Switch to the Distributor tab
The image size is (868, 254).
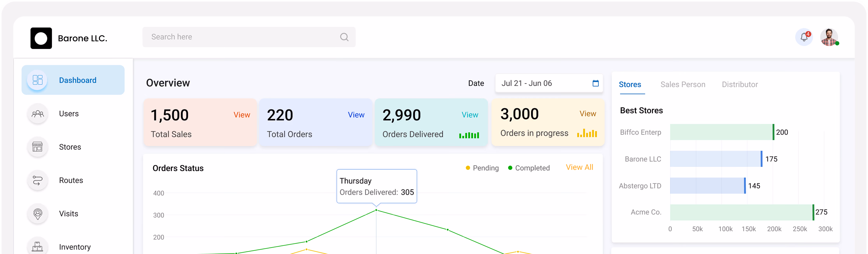[x=740, y=85]
